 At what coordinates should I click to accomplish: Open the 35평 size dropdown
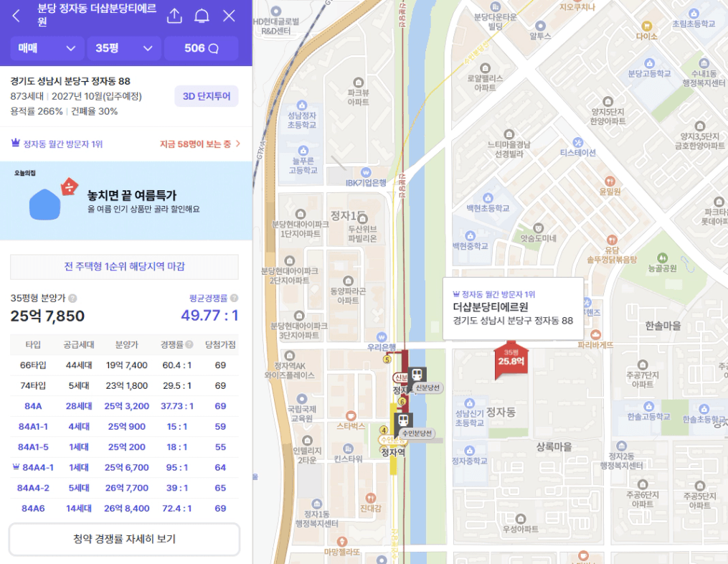coord(124,48)
